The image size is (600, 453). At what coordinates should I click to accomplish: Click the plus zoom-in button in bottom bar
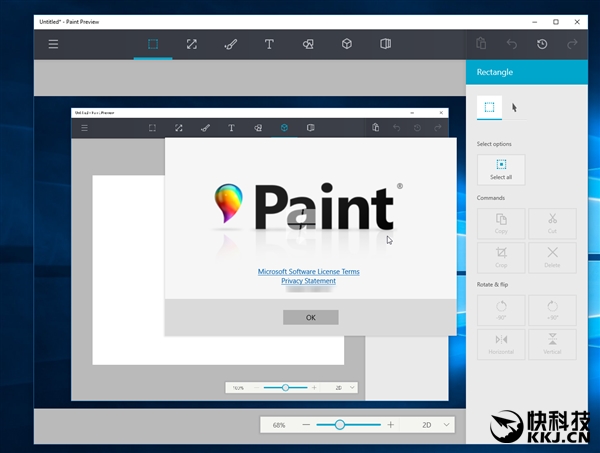(x=390, y=425)
